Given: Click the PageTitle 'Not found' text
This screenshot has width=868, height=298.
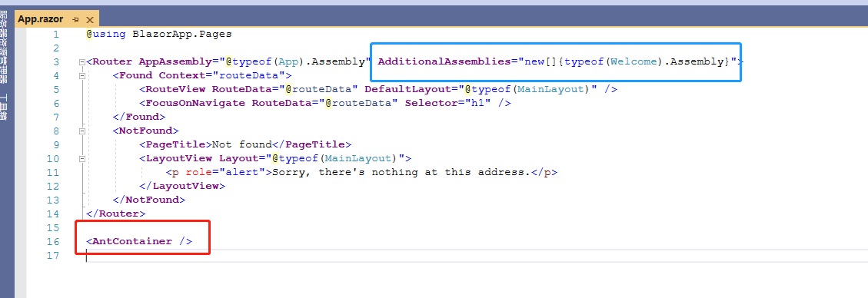Looking at the screenshot, I should 242,144.
